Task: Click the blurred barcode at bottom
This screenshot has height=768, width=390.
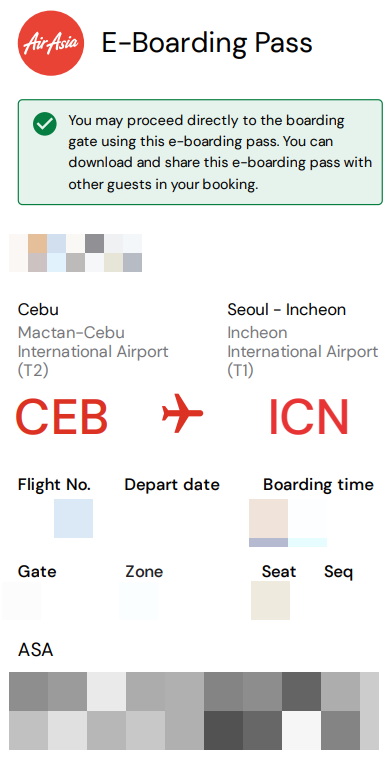Action: pyautogui.click(x=194, y=711)
